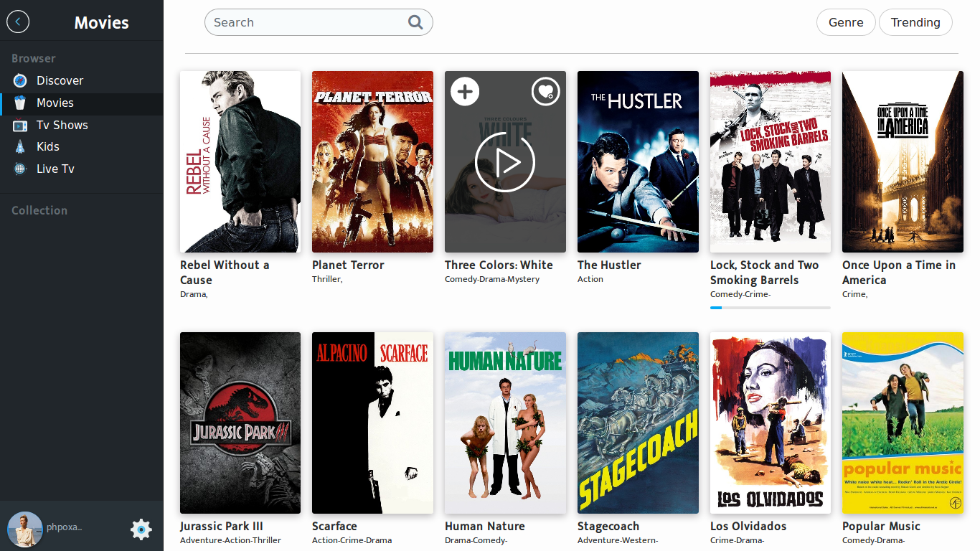This screenshot has height=551, width=980.
Task: Click genre text "Comedy-Drama-Mystery"
Action: [x=492, y=279]
